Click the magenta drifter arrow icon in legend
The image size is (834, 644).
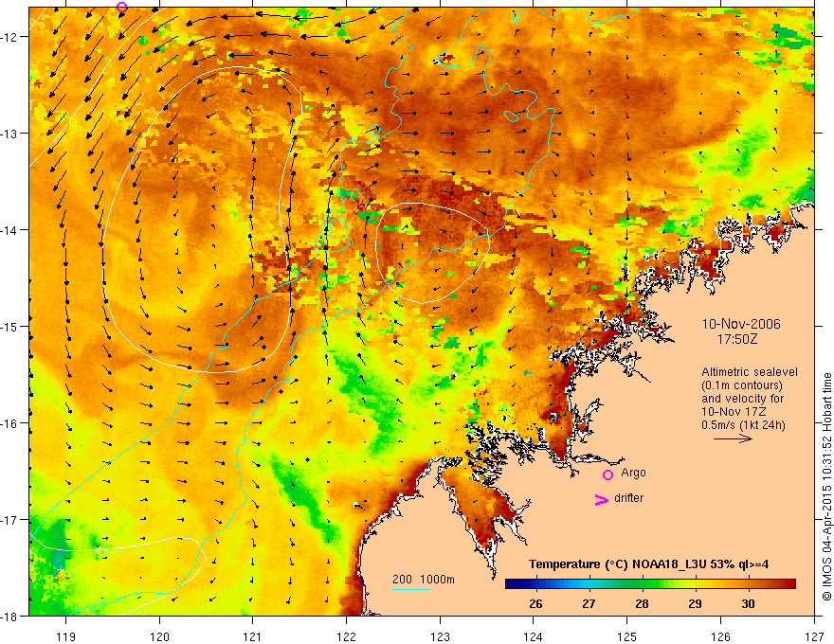tap(602, 499)
